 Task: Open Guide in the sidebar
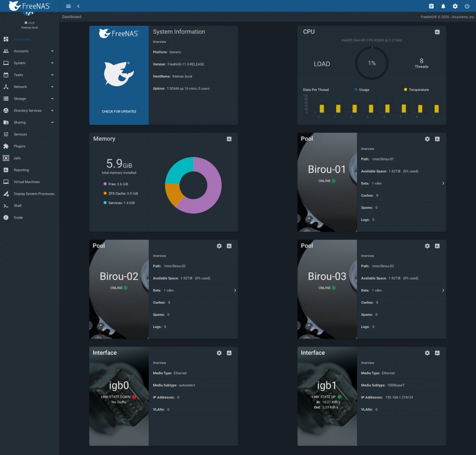click(30, 218)
